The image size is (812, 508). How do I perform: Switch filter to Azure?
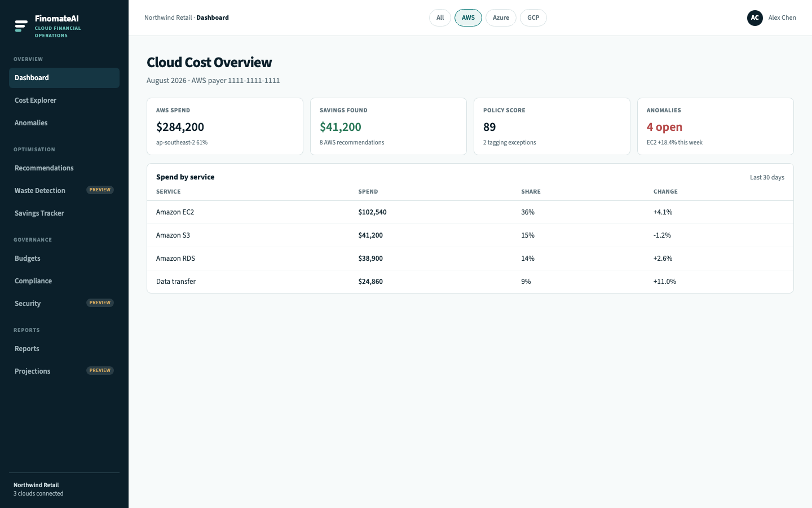(501, 18)
